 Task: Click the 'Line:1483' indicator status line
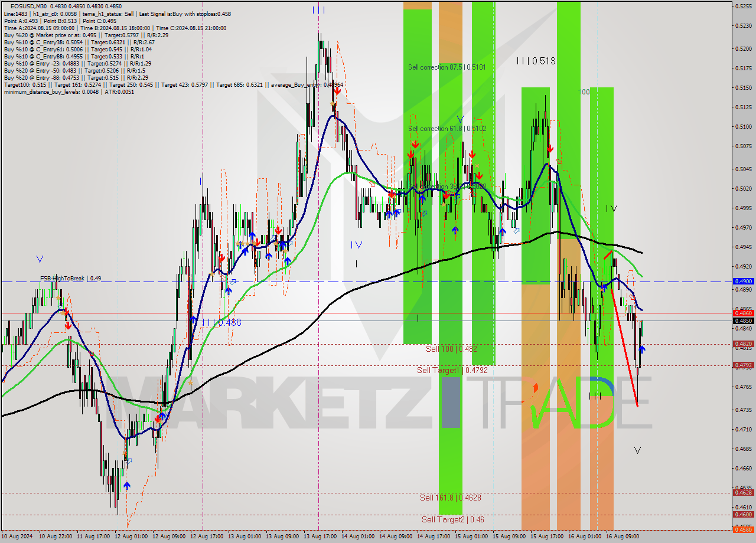point(118,14)
